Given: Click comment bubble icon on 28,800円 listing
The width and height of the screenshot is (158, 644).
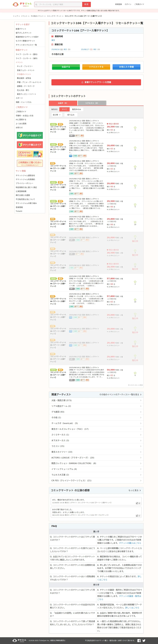Looking at the screenshot, I should pyautogui.click(x=108, y=172).
